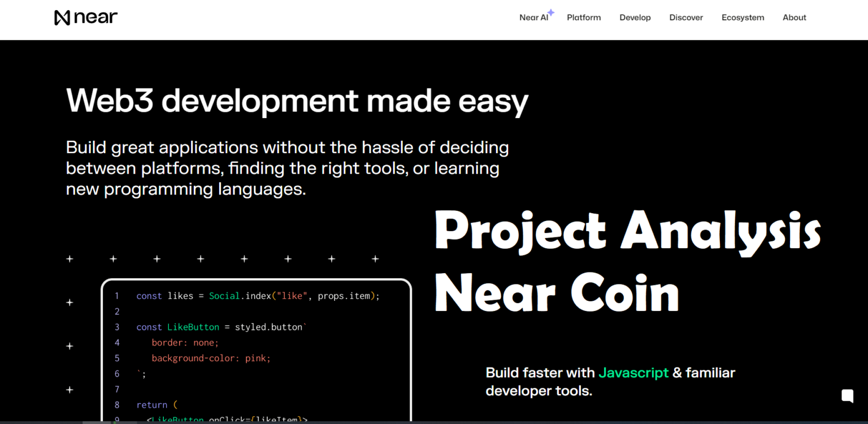The height and width of the screenshot is (424, 868).
Task: Expand the Develop navigation menu
Action: pos(635,18)
